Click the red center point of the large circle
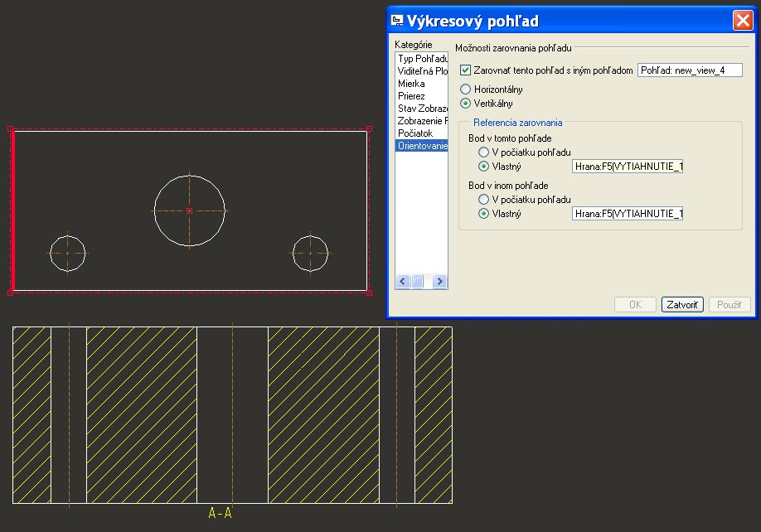The height and width of the screenshot is (532, 761). [x=189, y=211]
